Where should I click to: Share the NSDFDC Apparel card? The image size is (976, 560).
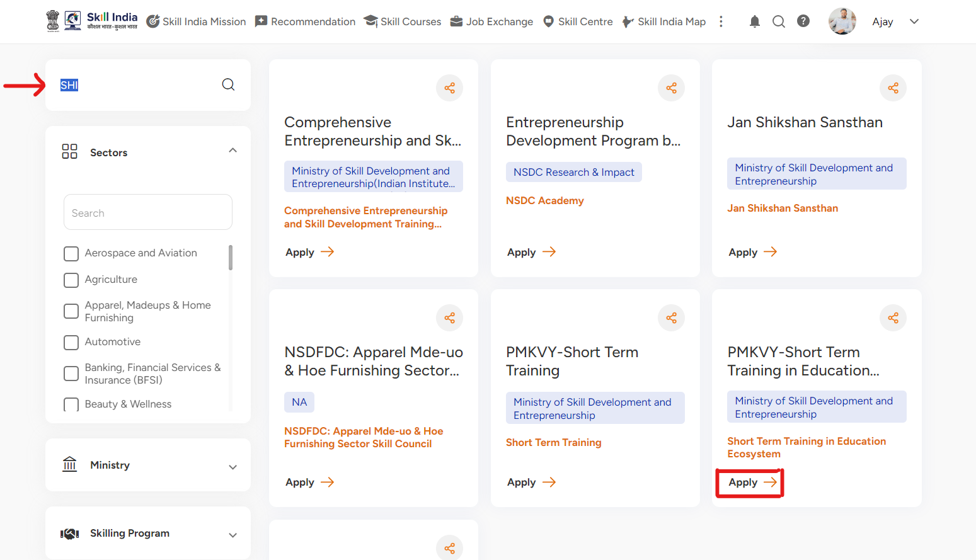point(449,317)
